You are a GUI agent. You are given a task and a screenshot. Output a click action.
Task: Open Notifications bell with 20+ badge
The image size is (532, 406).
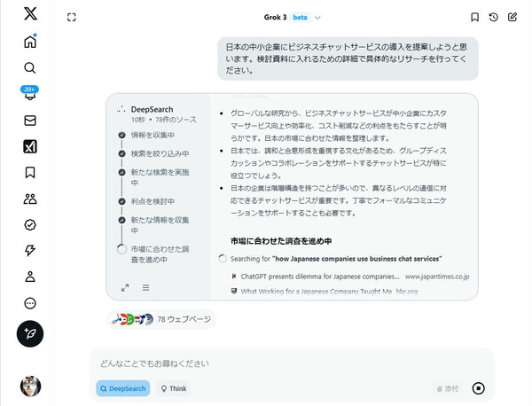[30, 93]
